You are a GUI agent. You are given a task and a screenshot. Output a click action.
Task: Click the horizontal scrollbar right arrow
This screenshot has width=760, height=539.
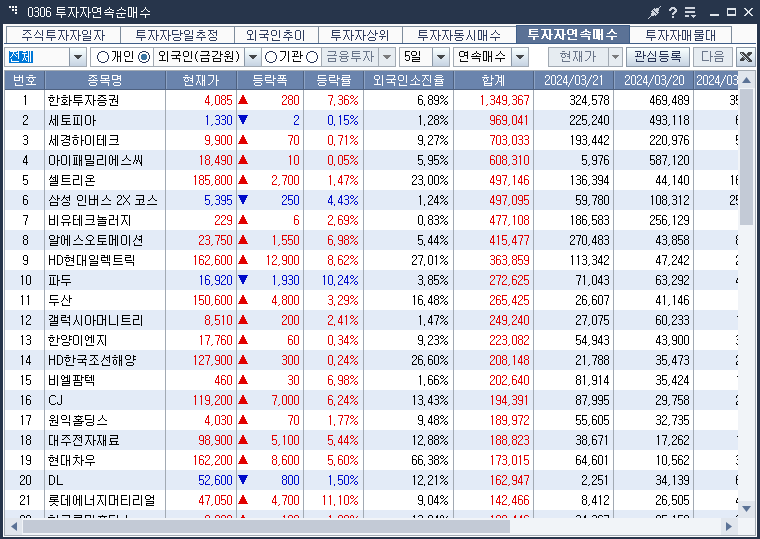728,526
